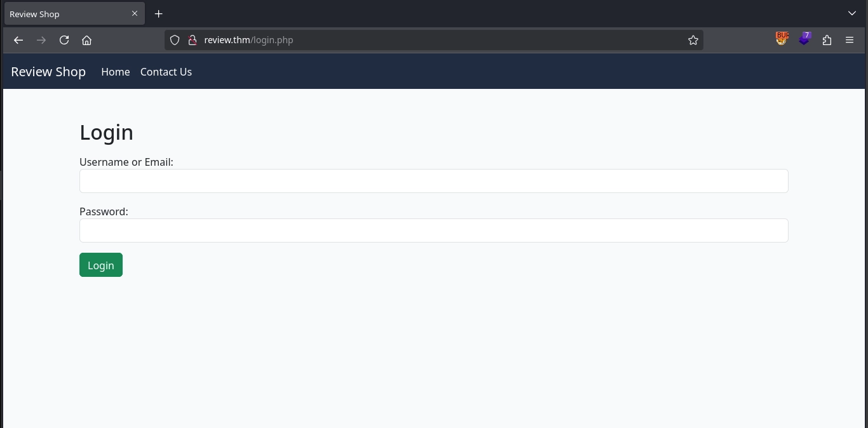Go to the browser home page
Image resolution: width=868 pixels, height=428 pixels.
[87, 40]
